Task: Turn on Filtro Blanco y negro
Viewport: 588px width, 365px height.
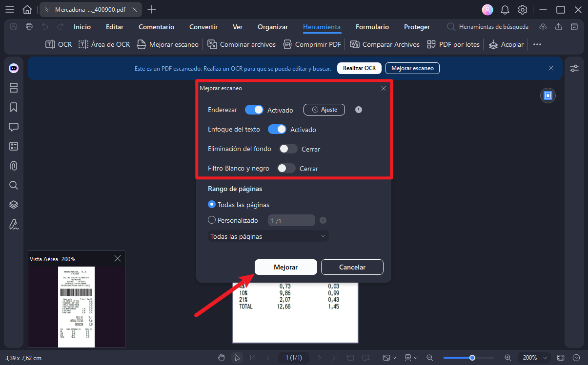Action: tap(286, 169)
